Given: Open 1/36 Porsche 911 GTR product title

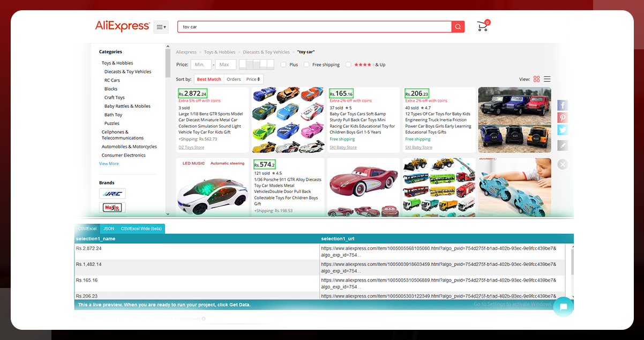Looking at the screenshot, I should click(287, 192).
